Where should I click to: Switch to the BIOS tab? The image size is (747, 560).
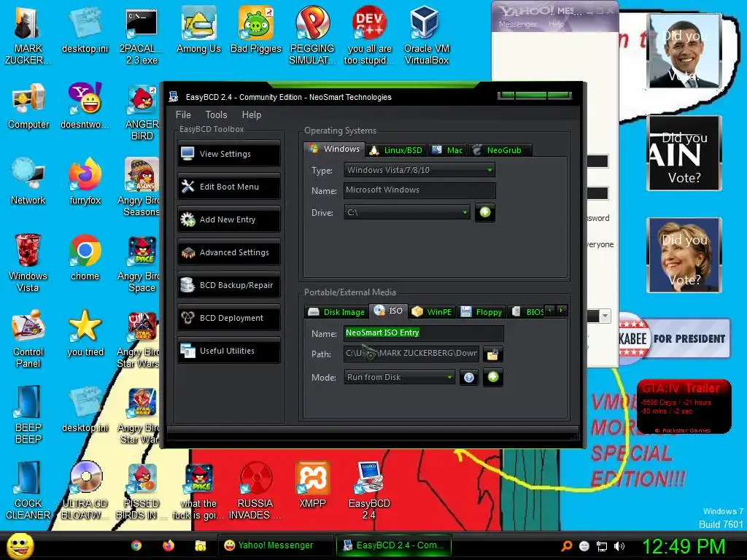[x=527, y=312]
